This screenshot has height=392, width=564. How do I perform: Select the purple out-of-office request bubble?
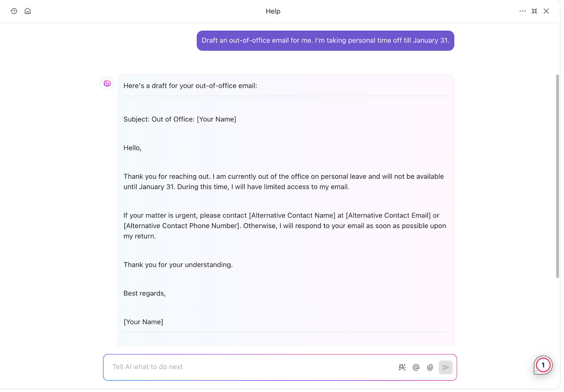(x=325, y=41)
